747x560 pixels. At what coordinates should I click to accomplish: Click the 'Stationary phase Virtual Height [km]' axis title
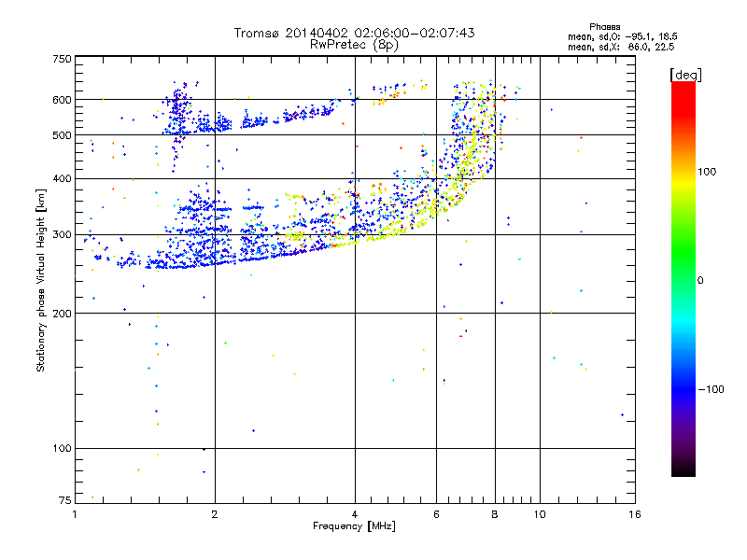[41, 280]
